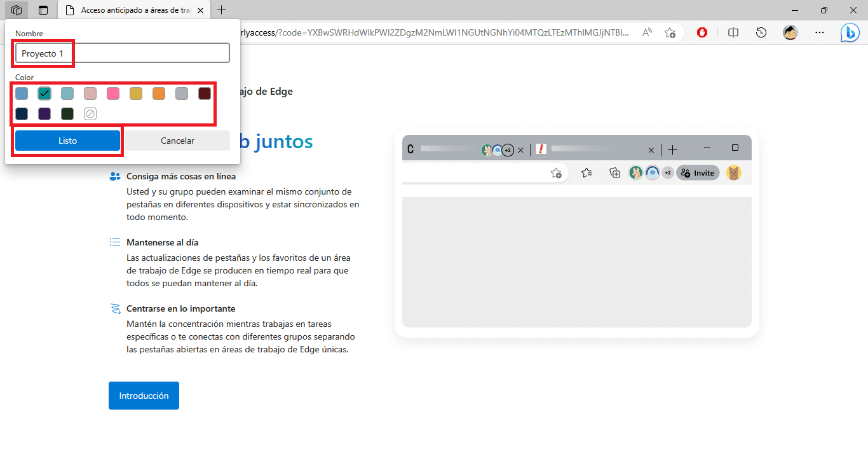Viewport: 868px width, 463px height.
Task: Select the bright pink color swatch
Action: (x=113, y=93)
